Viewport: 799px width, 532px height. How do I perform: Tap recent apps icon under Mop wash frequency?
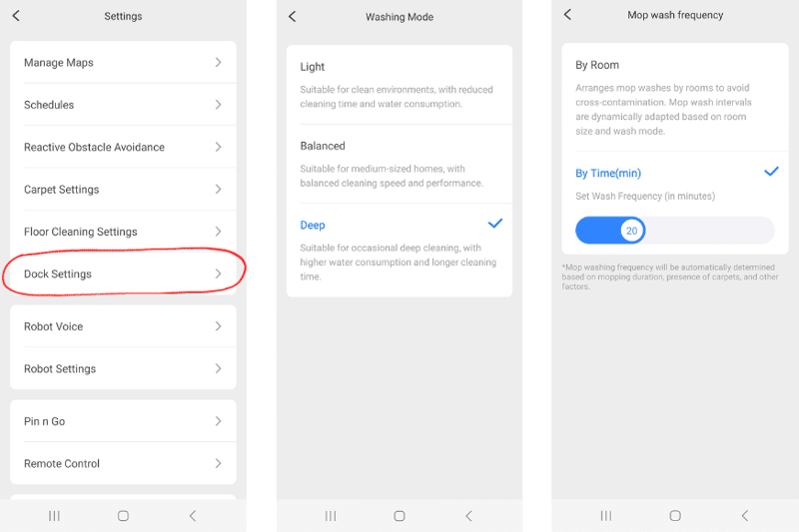(606, 516)
